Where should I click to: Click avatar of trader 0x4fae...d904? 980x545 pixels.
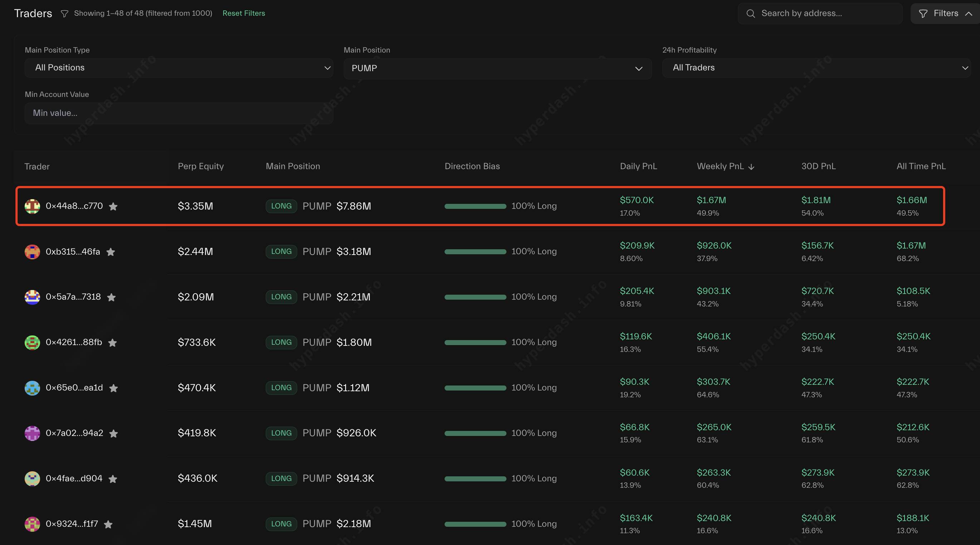tap(32, 479)
